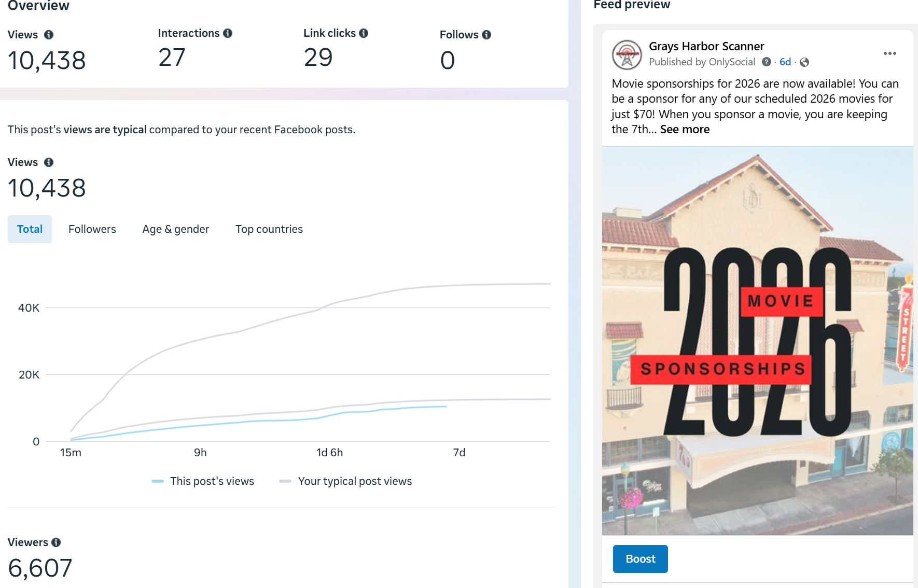Open the Age & gender tab
Viewport: 918px width, 588px height.
pyautogui.click(x=176, y=229)
